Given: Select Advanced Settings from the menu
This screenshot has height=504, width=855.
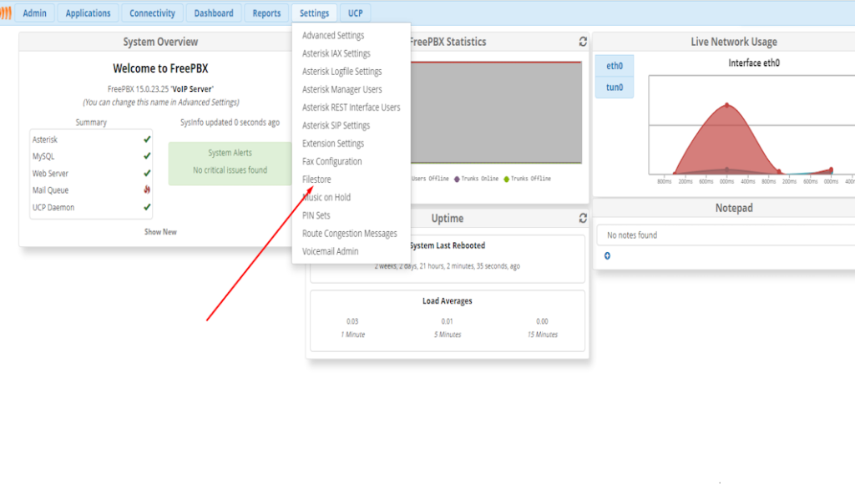Looking at the screenshot, I should [x=333, y=35].
